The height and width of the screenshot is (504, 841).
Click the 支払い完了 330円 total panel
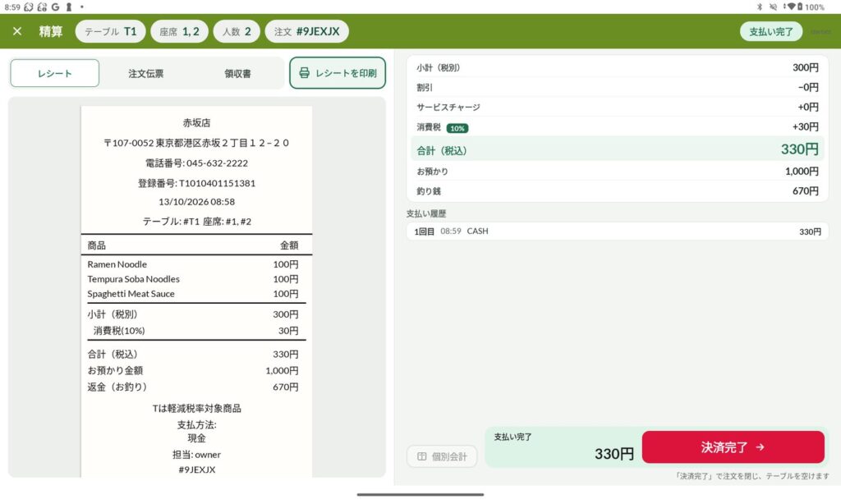click(x=563, y=447)
